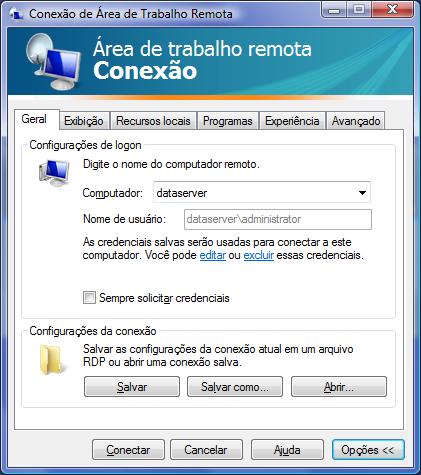Click the yellow folder icon
This screenshot has width=421, height=475.
[x=51, y=360]
